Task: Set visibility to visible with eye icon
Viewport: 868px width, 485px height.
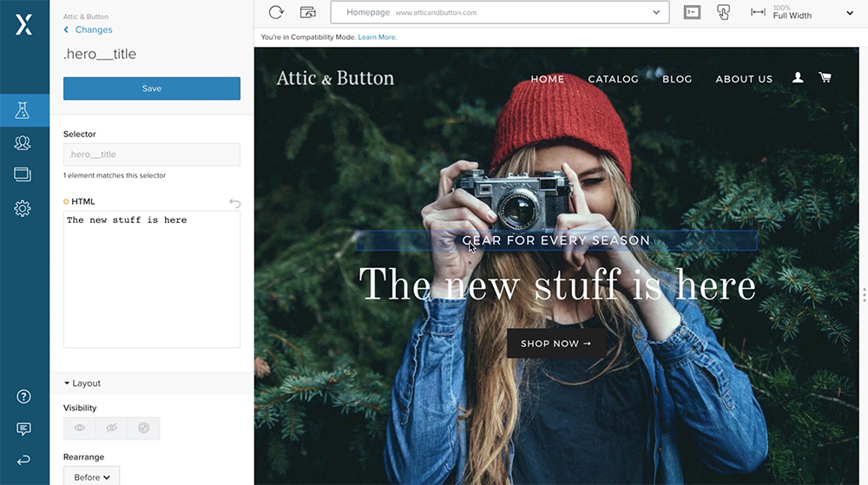Action: click(x=80, y=428)
